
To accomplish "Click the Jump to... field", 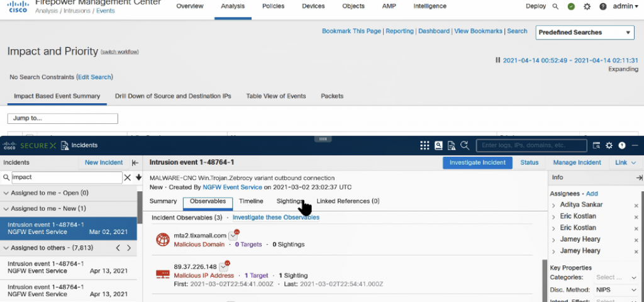I will [x=63, y=118].
